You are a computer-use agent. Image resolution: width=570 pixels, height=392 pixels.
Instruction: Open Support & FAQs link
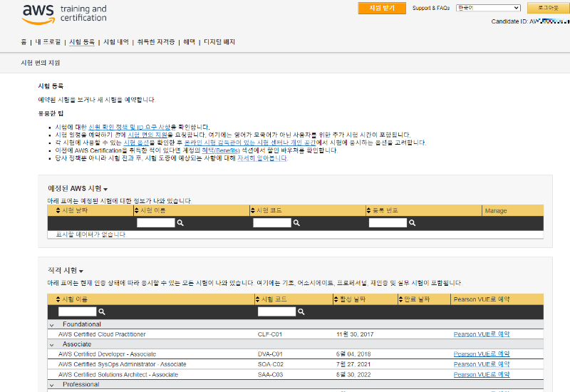431,8
